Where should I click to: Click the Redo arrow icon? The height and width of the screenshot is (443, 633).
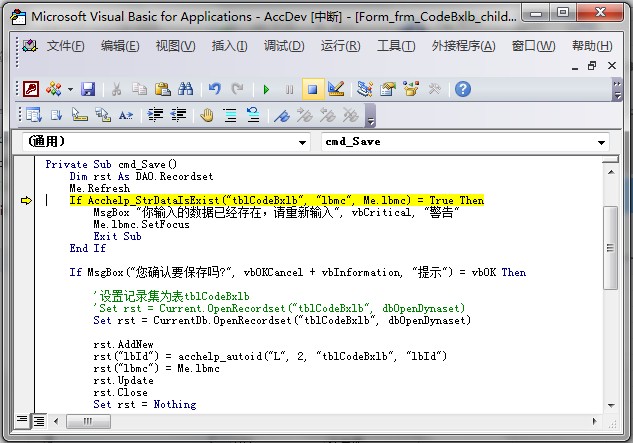(237, 89)
